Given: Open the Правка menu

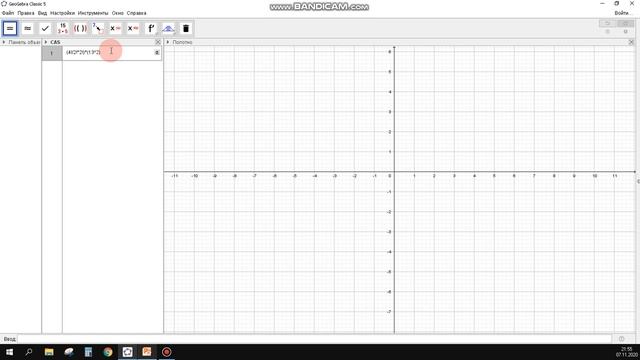Looking at the screenshot, I should point(26,13).
